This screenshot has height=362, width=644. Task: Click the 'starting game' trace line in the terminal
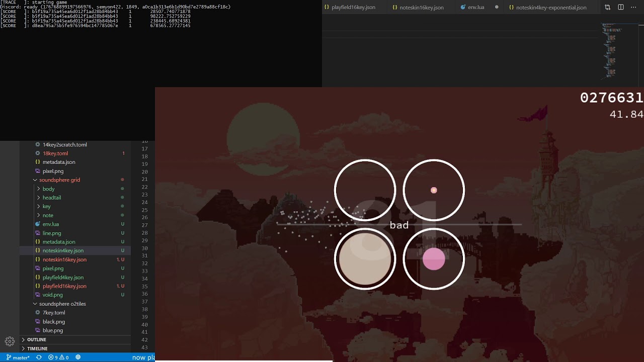[x=34, y=3]
